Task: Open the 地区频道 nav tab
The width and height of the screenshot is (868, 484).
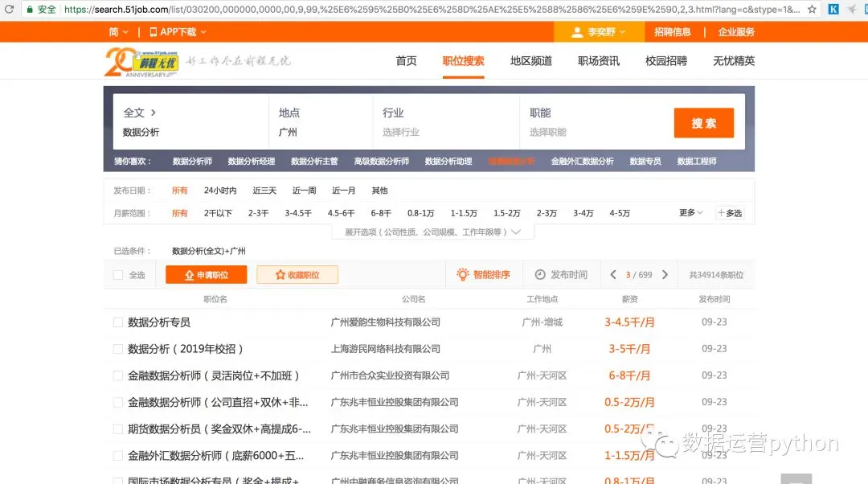Action: 531,61
